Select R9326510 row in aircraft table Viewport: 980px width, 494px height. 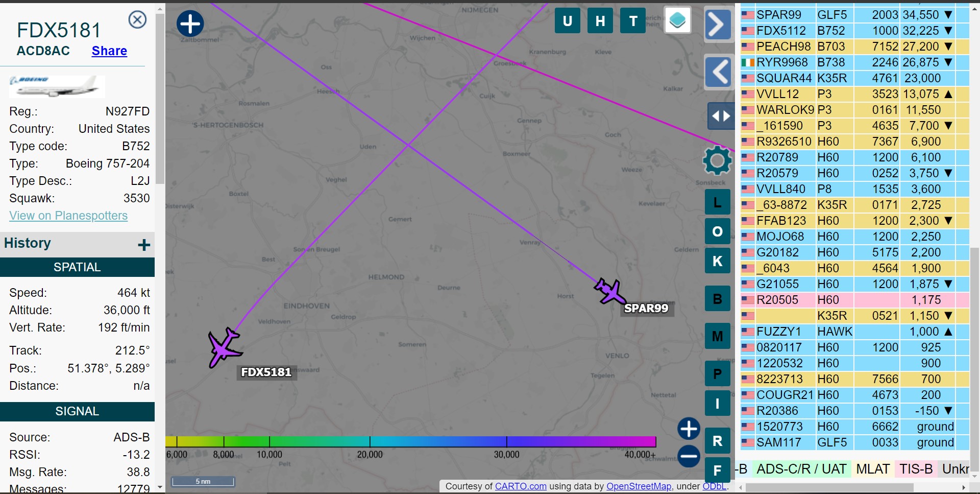click(855, 142)
